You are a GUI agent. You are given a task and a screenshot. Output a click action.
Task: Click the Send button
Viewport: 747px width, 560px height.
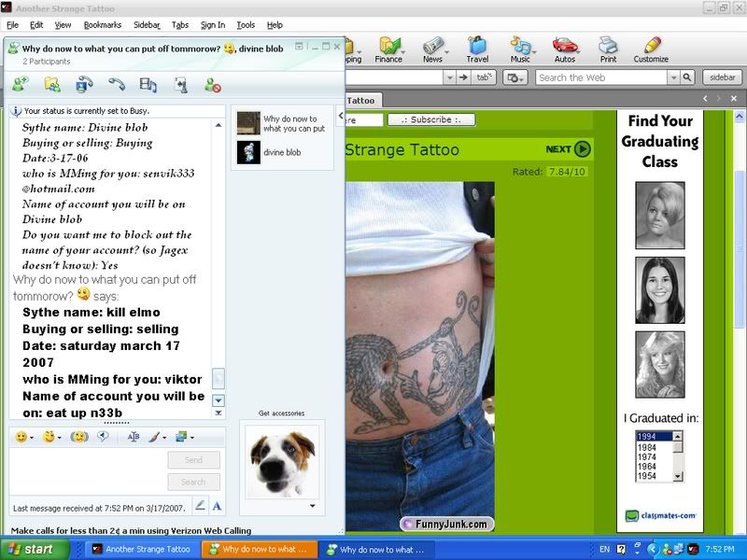tap(193, 459)
